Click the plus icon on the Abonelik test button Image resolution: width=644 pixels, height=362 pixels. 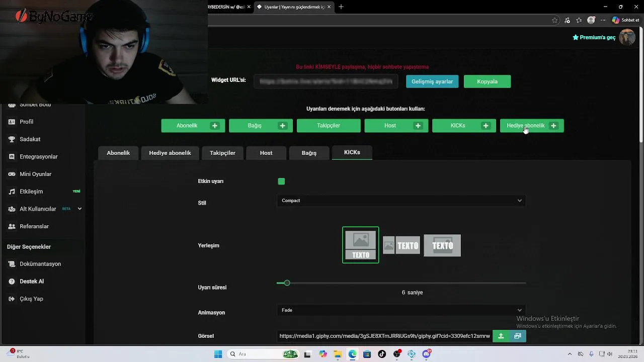215,126
